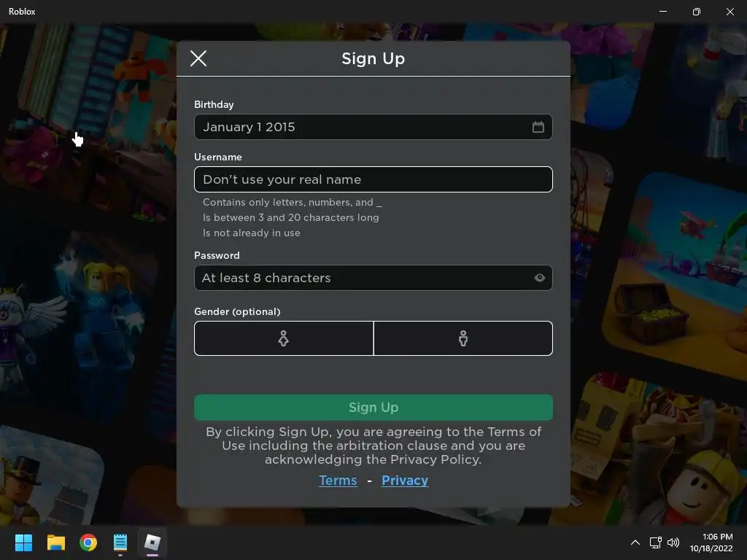Click the 'Gender (optional)' label
The image size is (747, 560).
(237, 311)
